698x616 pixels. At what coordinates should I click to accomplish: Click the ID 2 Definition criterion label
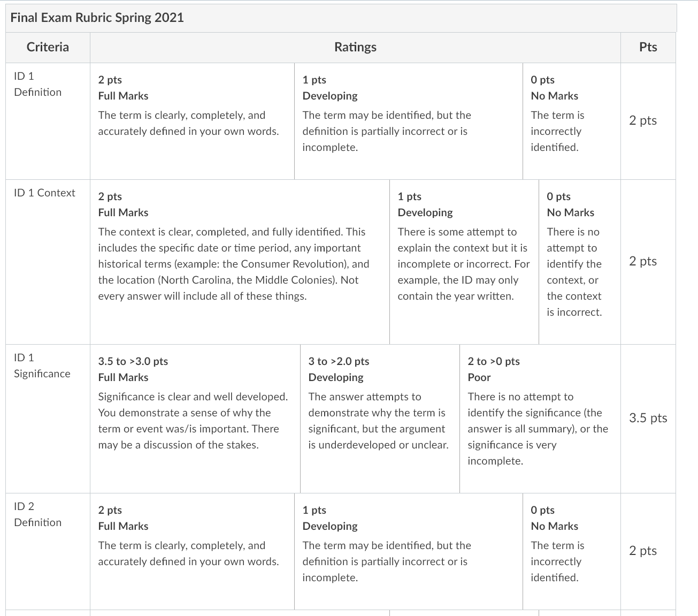click(37, 514)
